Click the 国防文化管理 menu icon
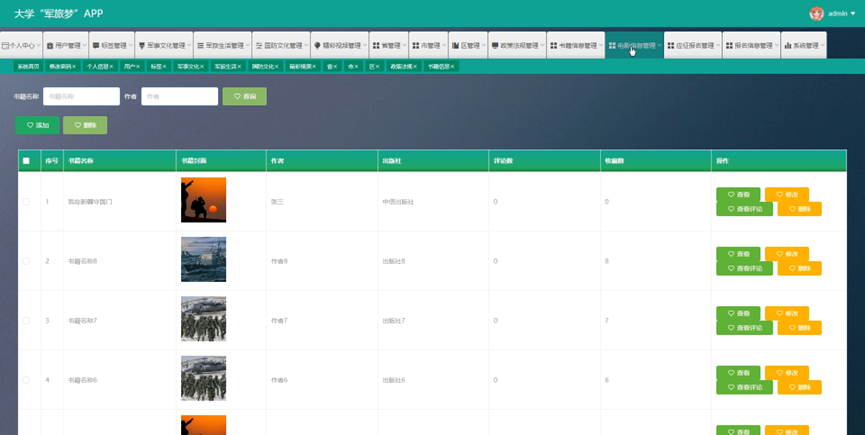Image resolution: width=865 pixels, height=435 pixels. point(259,46)
